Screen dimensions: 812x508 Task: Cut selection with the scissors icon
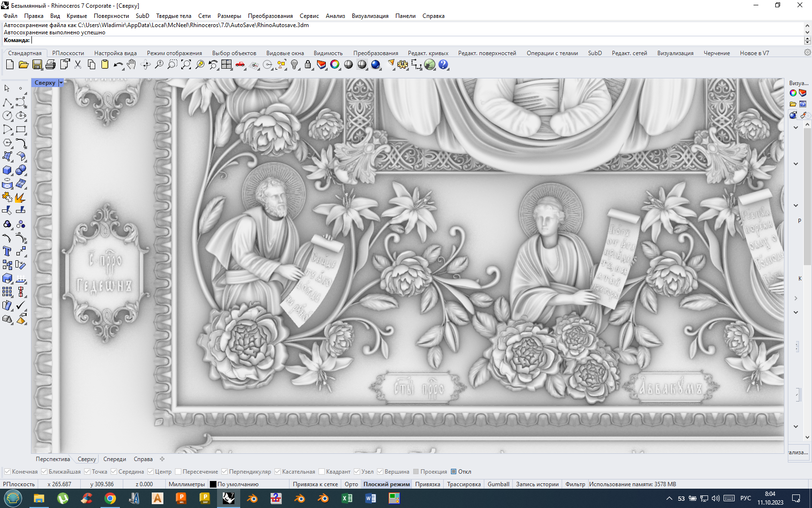coord(78,64)
